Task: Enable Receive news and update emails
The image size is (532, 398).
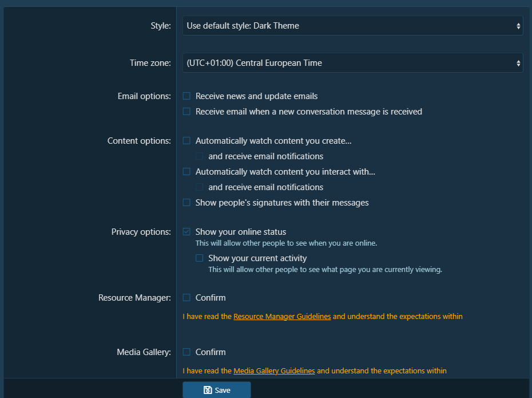Action: coord(186,96)
